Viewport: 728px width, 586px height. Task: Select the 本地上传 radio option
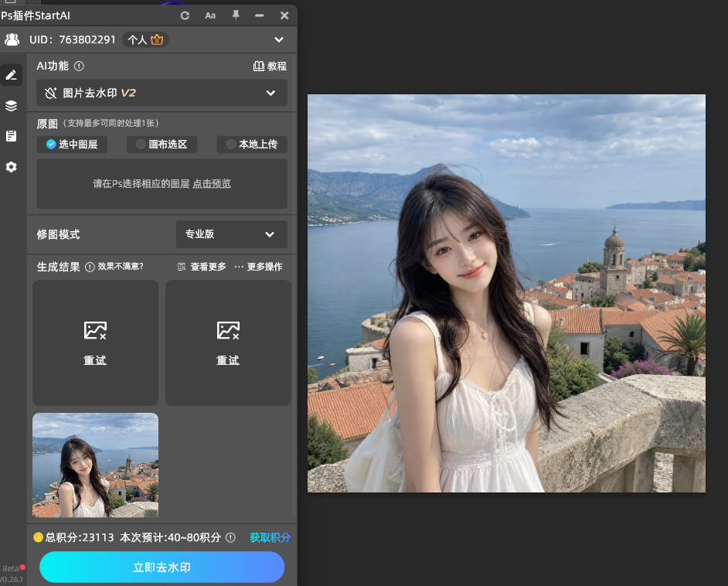point(252,145)
